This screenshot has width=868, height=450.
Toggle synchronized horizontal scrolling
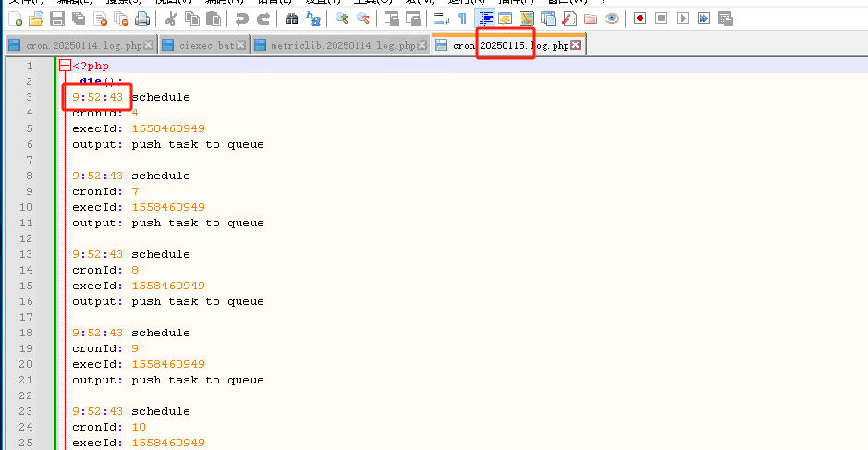[413, 18]
